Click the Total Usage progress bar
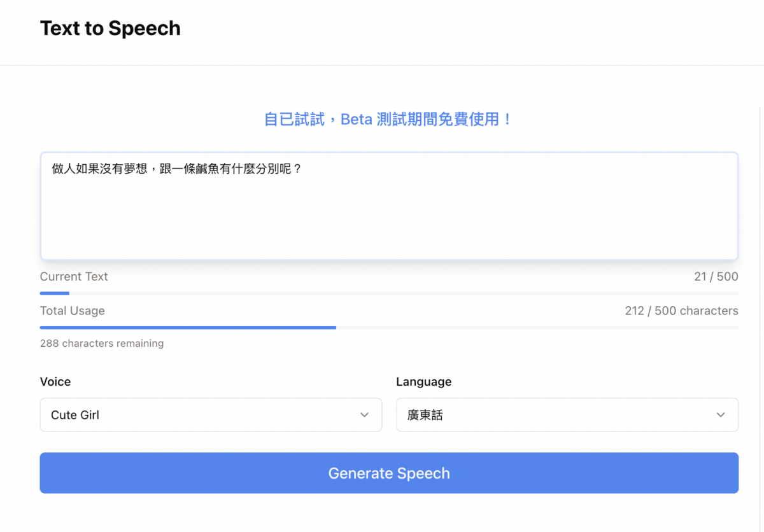This screenshot has width=764, height=532. [x=389, y=328]
